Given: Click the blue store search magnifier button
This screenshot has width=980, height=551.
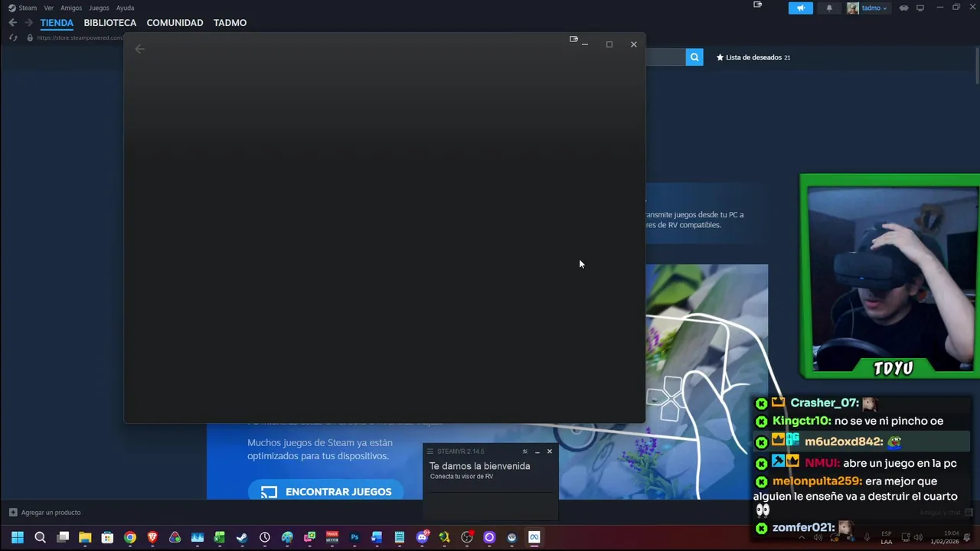Looking at the screenshot, I should click(x=694, y=57).
